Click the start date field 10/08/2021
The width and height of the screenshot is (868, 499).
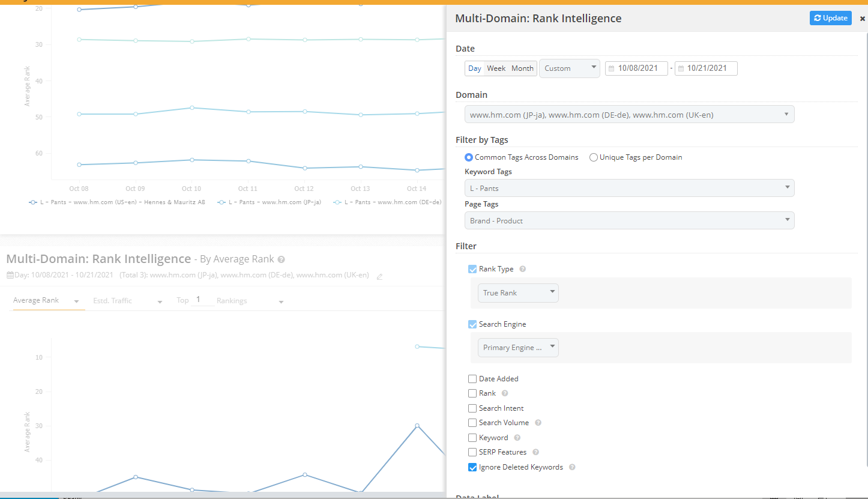pyautogui.click(x=638, y=68)
